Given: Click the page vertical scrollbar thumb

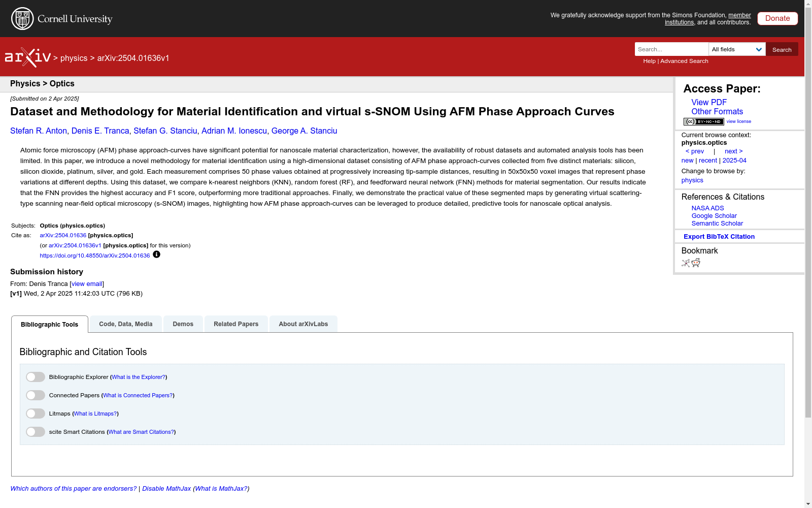Looking at the screenshot, I should click(x=808, y=213).
